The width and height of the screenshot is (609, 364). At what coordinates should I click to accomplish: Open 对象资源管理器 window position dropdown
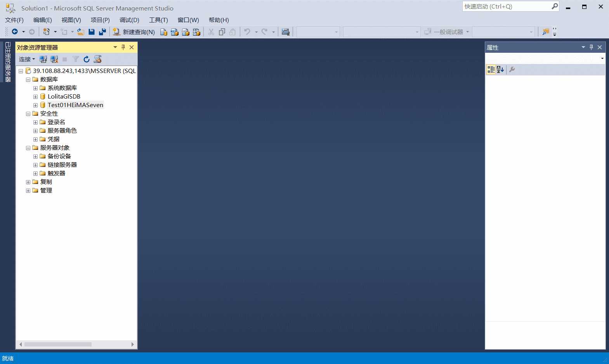115,47
